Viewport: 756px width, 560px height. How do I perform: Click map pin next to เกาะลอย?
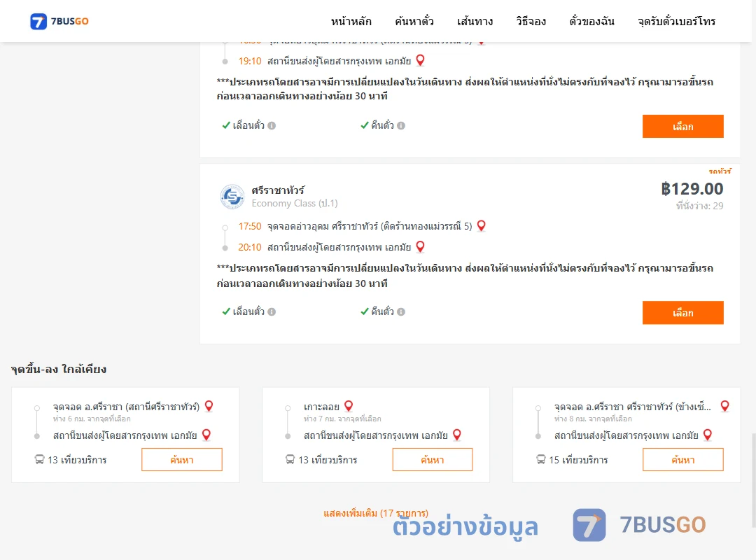click(x=349, y=406)
